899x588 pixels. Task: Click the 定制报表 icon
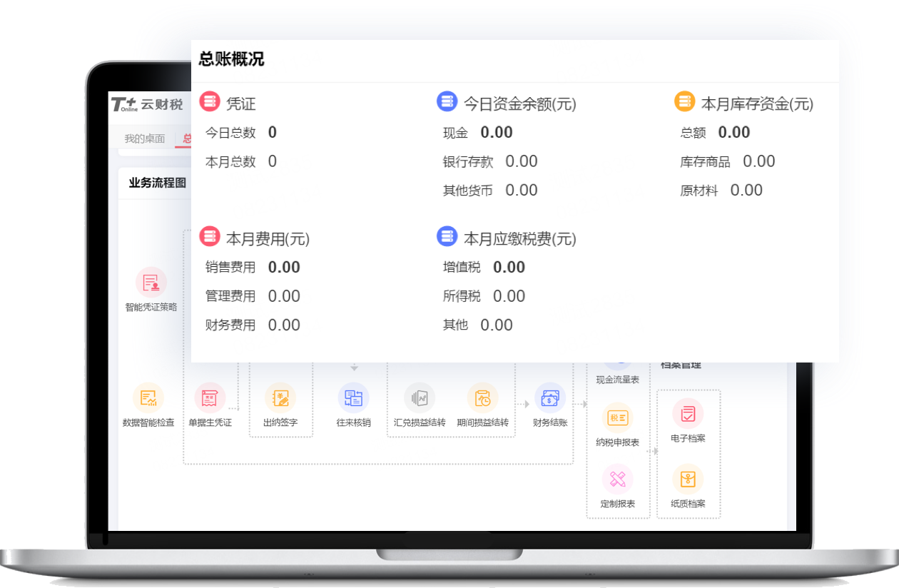coord(617,480)
